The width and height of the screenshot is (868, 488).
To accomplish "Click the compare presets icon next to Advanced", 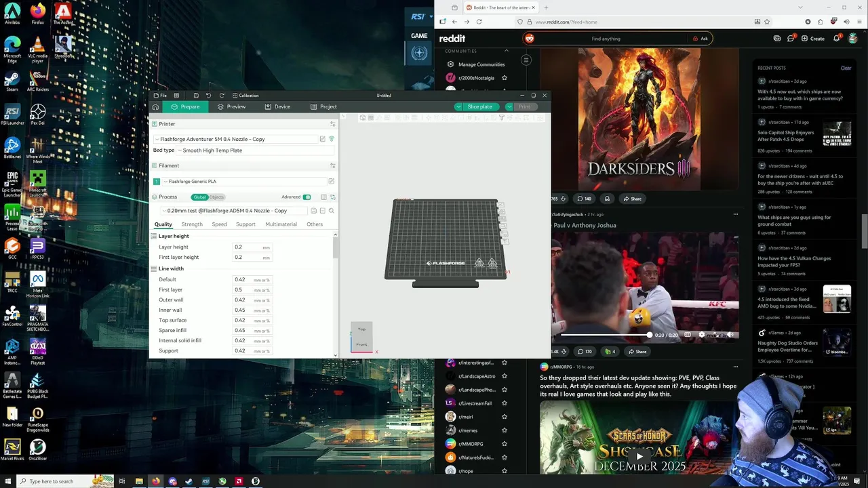I will tap(332, 197).
